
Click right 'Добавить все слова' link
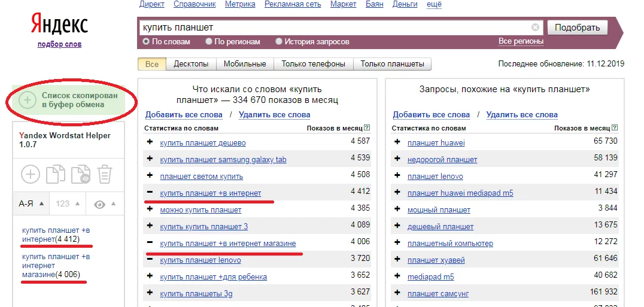point(432,114)
